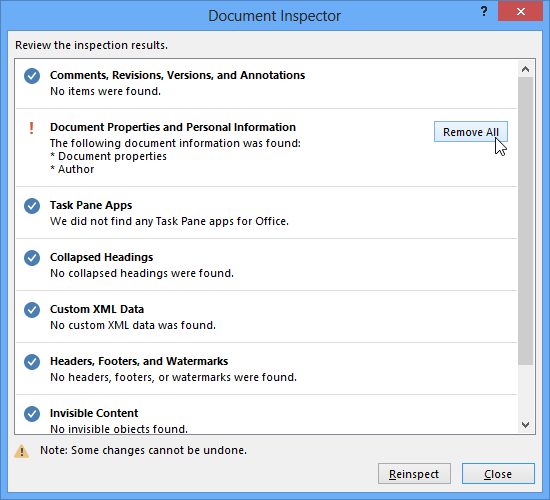
Task: Close the Document Inspector with red X
Action: (x=521, y=12)
